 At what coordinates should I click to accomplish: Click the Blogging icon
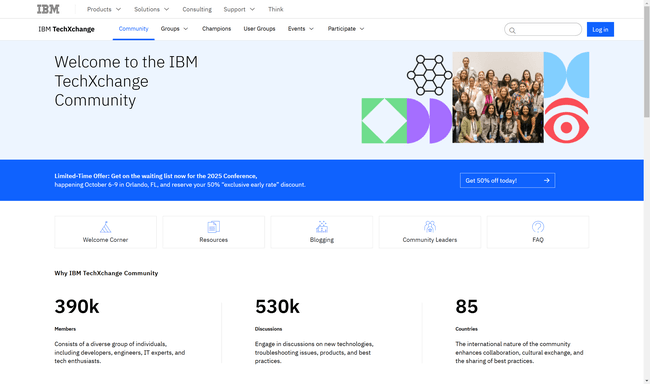(x=322, y=227)
